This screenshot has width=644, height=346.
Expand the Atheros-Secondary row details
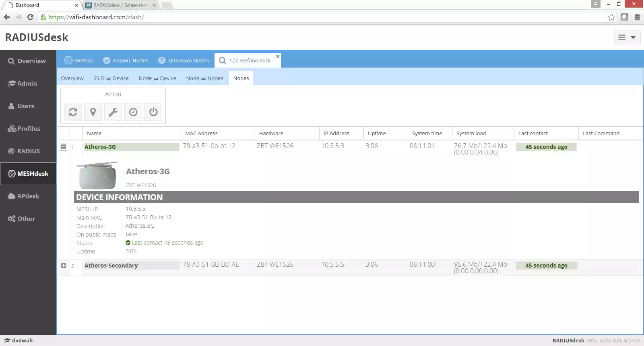pyautogui.click(x=64, y=266)
